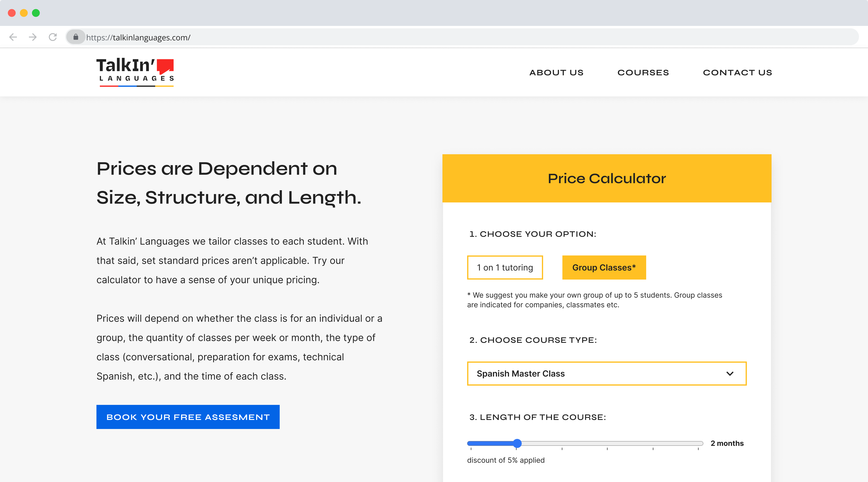The width and height of the screenshot is (868, 482).
Task: Click Book Your Free Assesment button
Action: click(x=188, y=417)
